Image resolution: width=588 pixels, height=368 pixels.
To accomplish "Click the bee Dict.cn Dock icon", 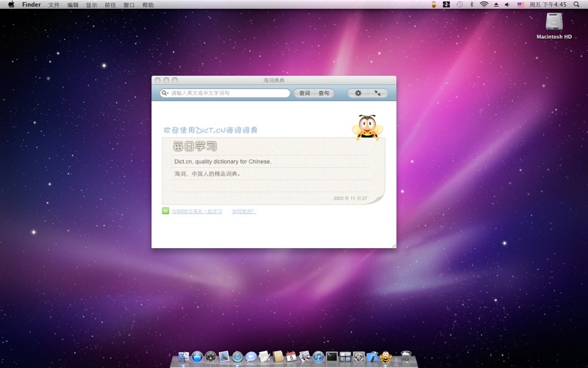I will [x=385, y=357].
